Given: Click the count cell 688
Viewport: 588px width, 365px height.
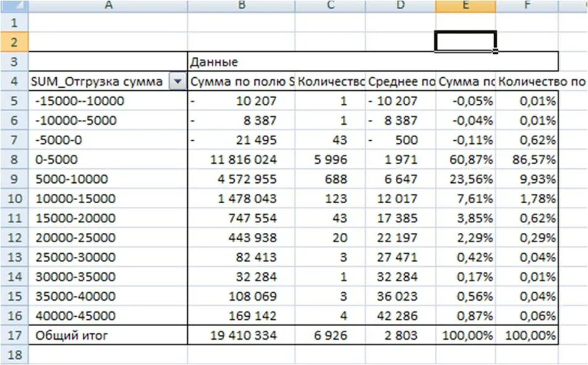Looking at the screenshot, I should point(330,178).
